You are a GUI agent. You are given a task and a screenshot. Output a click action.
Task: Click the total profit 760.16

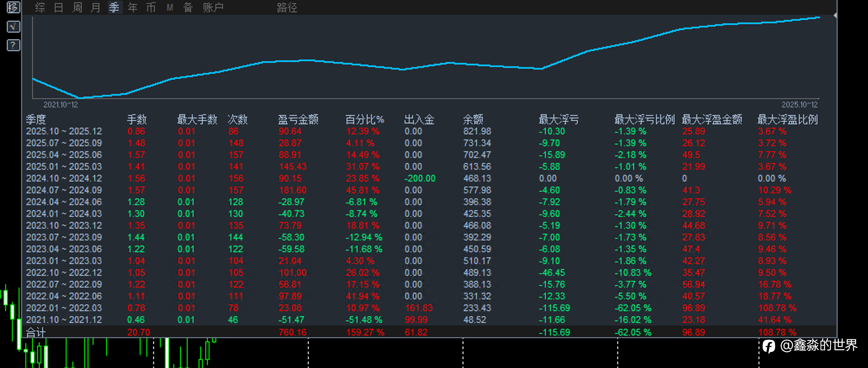coord(293,332)
